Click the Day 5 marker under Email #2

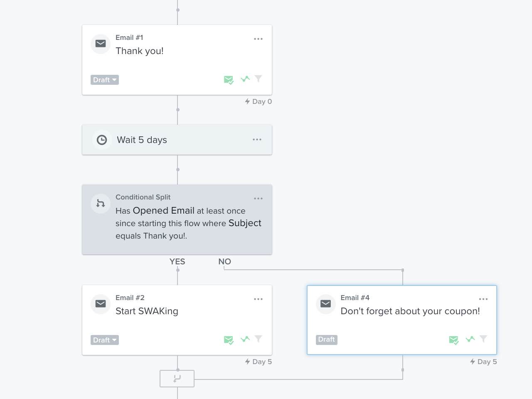click(258, 362)
